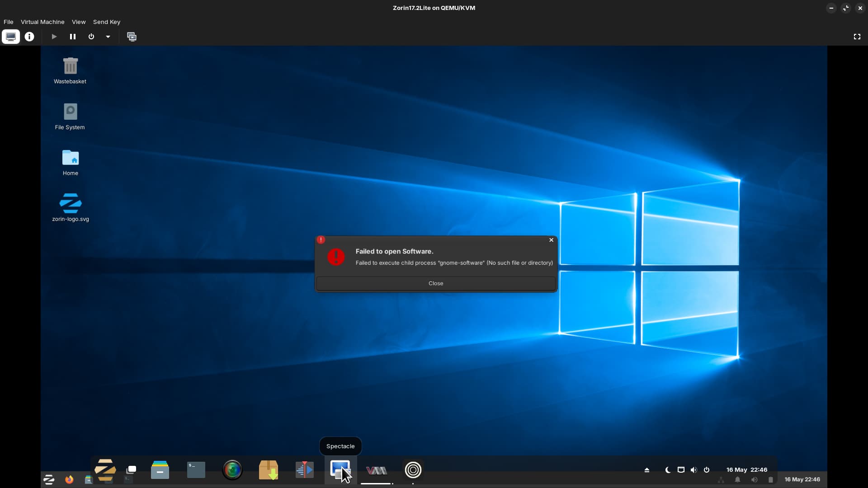
Task: Open the manage VM snapshots icon
Action: pyautogui.click(x=132, y=37)
